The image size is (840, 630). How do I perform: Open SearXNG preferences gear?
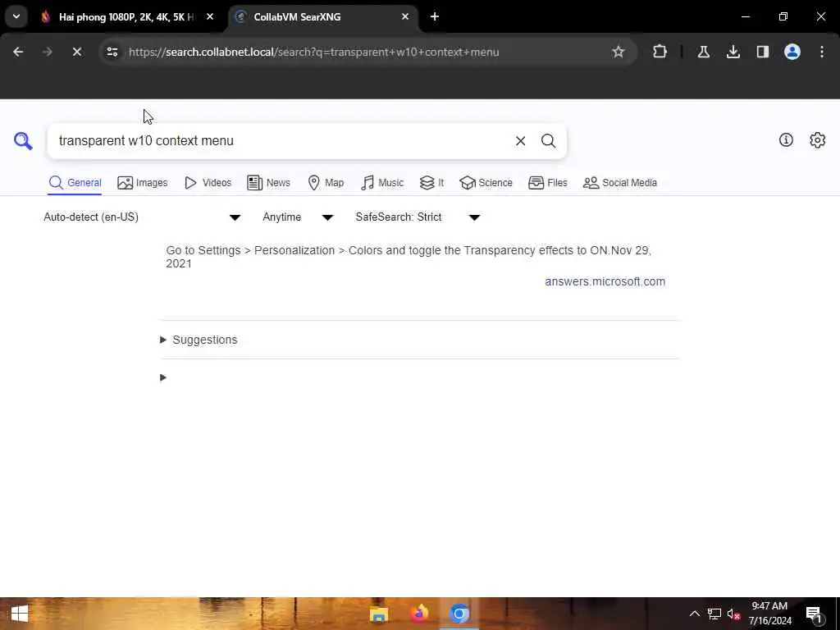tap(817, 140)
